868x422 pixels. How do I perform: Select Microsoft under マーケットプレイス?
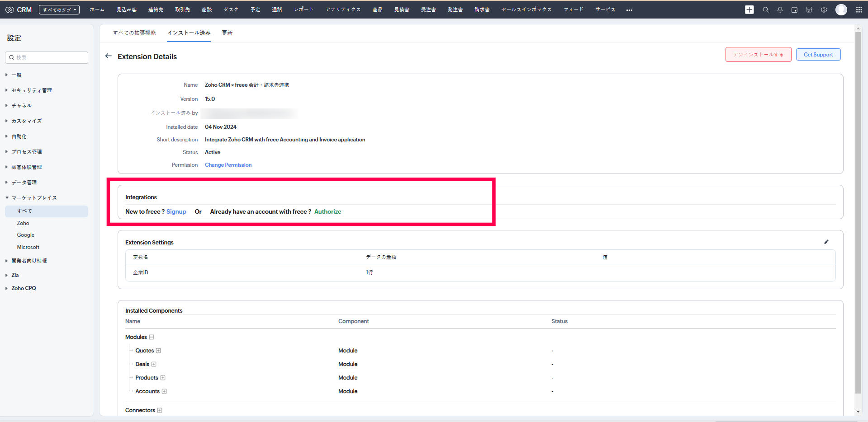28,247
